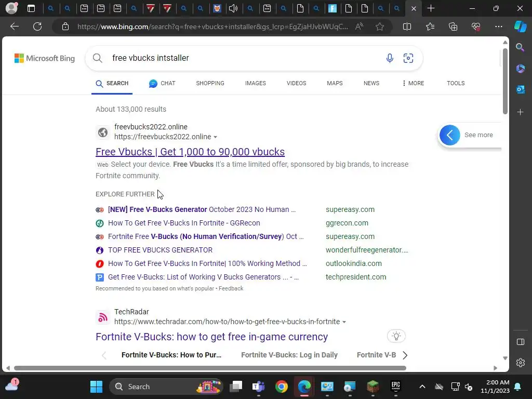532x399 pixels.
Task: Open Outlook in Edge sidebar
Action: (x=520, y=89)
